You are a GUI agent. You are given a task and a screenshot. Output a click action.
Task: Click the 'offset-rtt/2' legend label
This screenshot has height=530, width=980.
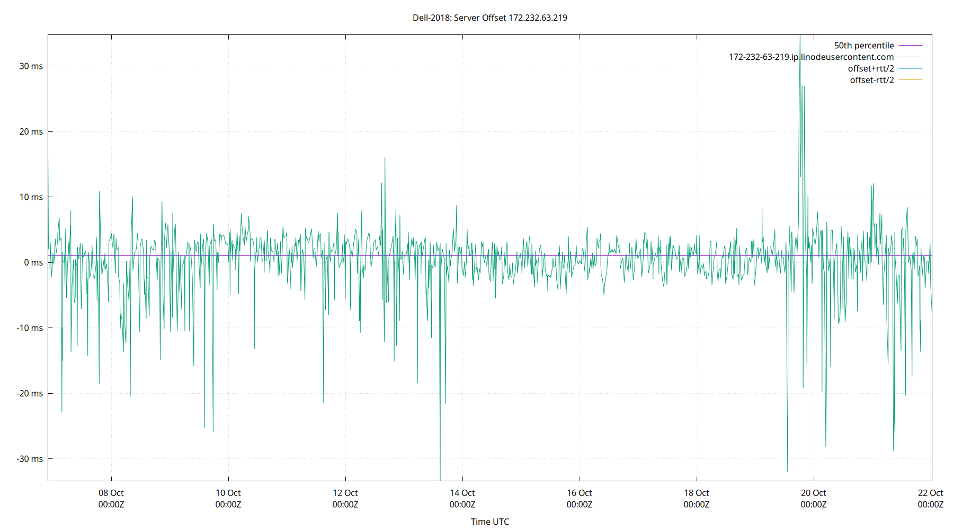click(x=872, y=81)
